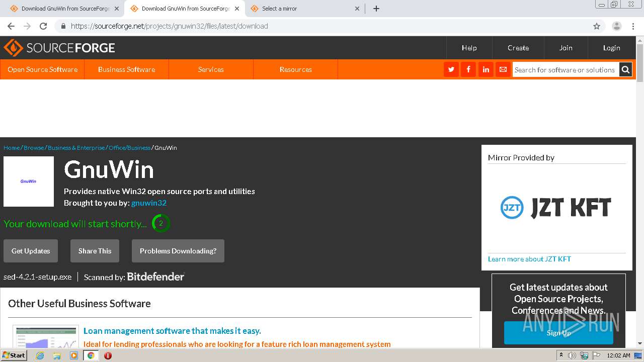Click sed-4.2.1-setup.exe filename text
This screenshot has height=362, width=644.
pyautogui.click(x=38, y=277)
